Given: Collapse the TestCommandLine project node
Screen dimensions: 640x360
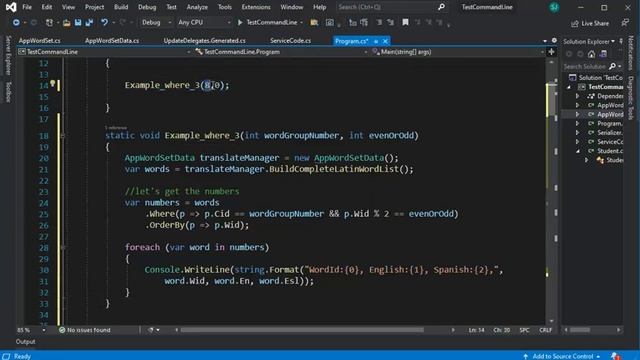Looking at the screenshot, I should tap(569, 87).
